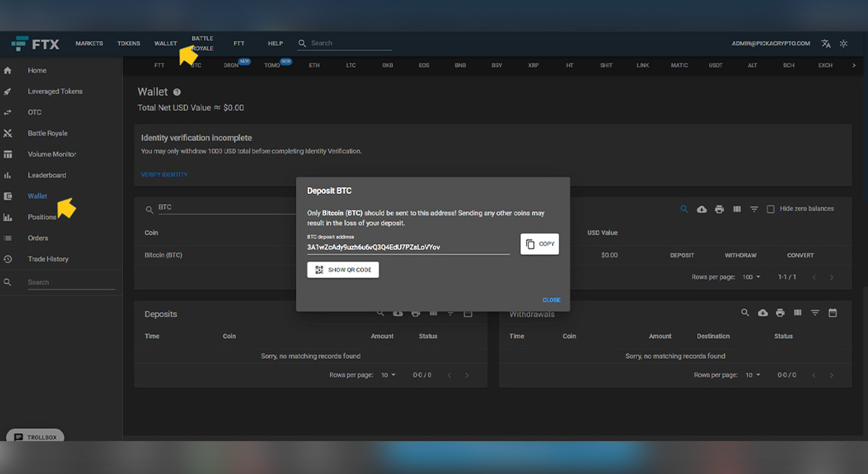
Task: Click the Leaderboard bar chart icon
Action: [x=8, y=175]
